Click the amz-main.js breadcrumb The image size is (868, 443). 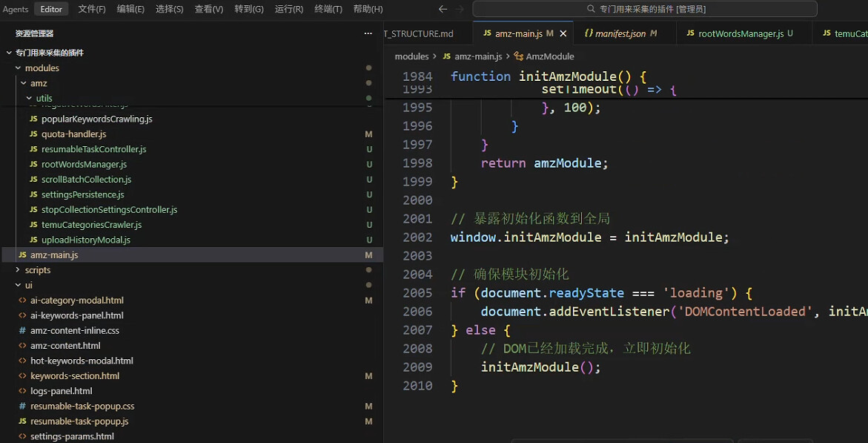point(478,56)
